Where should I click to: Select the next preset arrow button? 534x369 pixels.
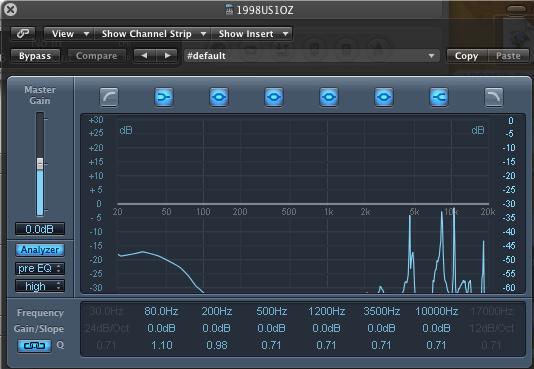coord(167,55)
